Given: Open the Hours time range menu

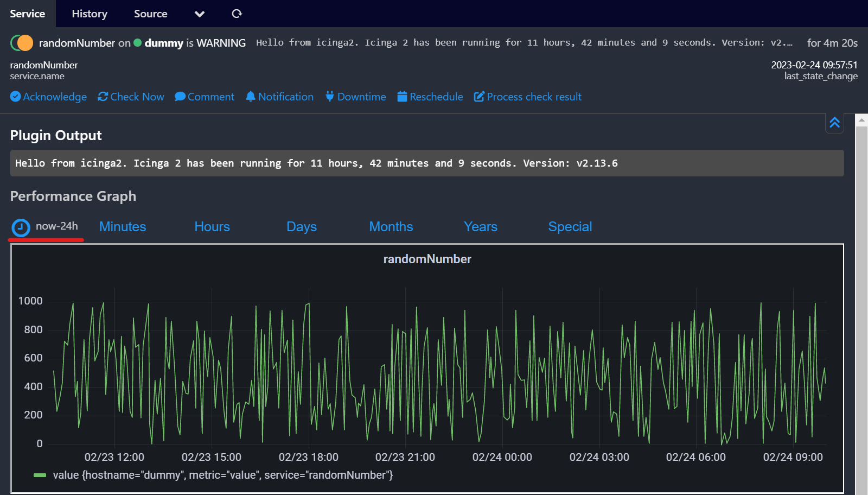Looking at the screenshot, I should 212,227.
